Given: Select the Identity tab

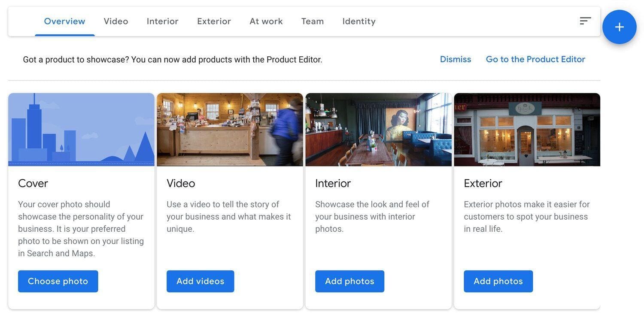Looking at the screenshot, I should [359, 21].
